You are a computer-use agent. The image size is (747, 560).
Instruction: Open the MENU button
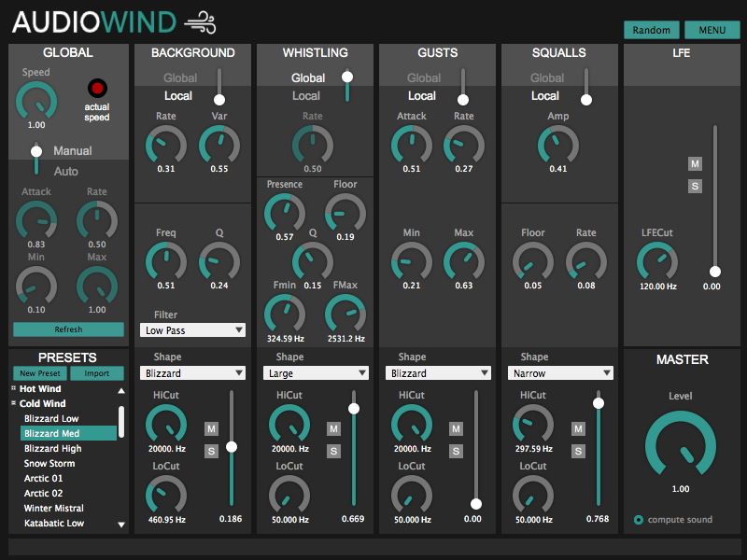712,30
